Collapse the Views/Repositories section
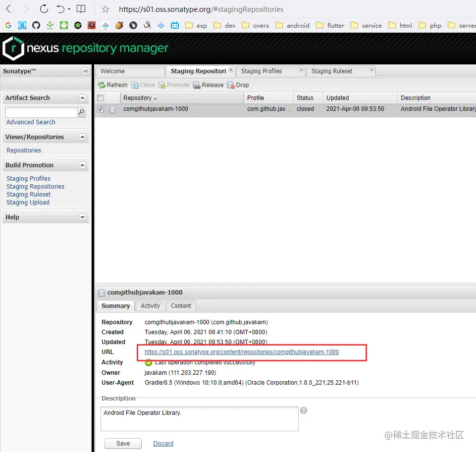The width and height of the screenshot is (476, 452). click(82, 137)
